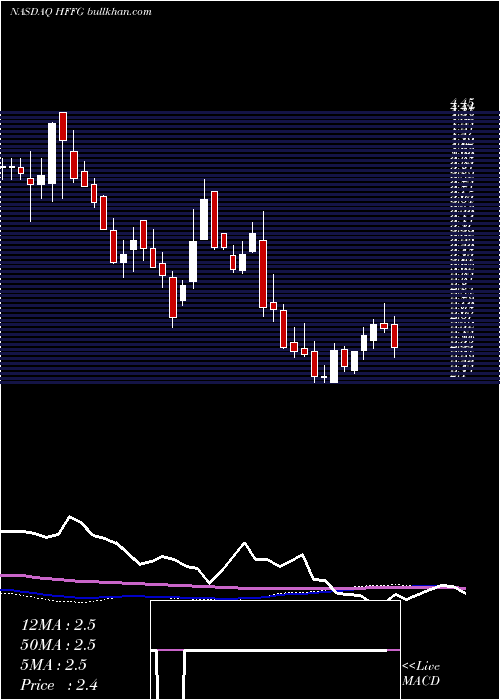This screenshot has width=500, height=700.
Task: Click the tallest white candlestick near chart start
Action: [52, 153]
